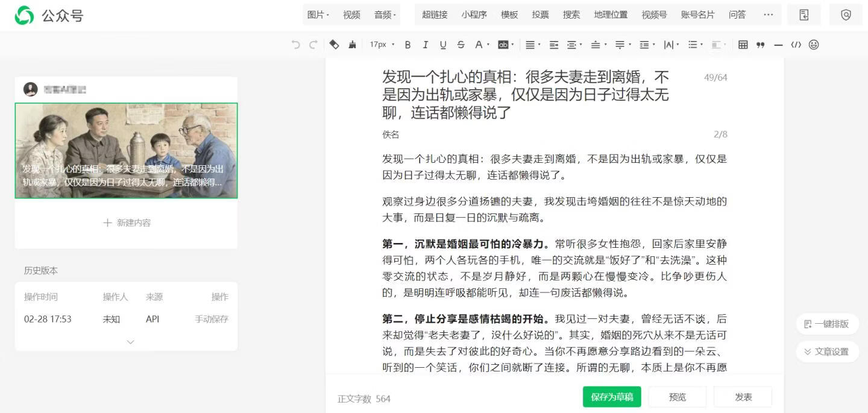This screenshot has height=413, width=868.
Task: Click the 预览 preview button
Action: coord(678,397)
